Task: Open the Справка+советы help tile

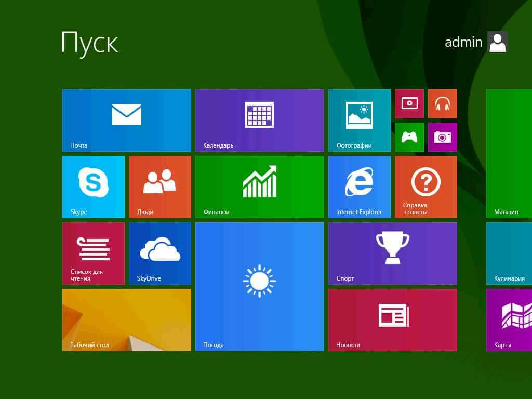Action: (425, 187)
